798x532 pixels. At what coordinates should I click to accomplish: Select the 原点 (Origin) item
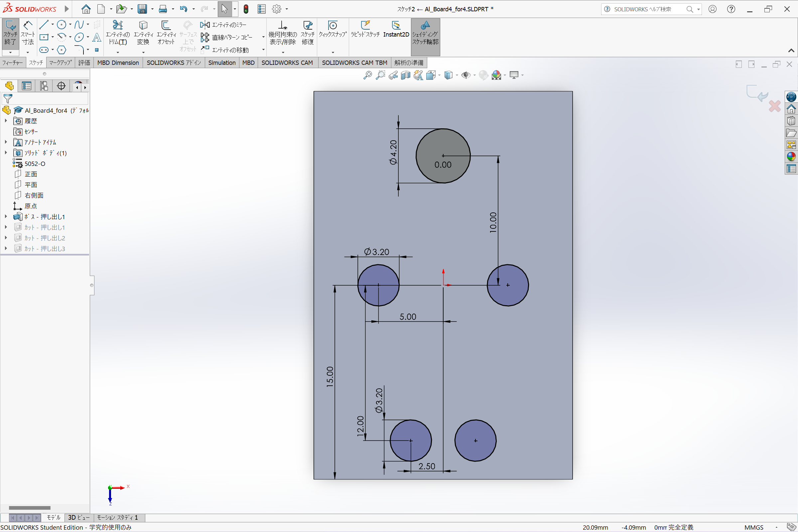tap(31, 206)
